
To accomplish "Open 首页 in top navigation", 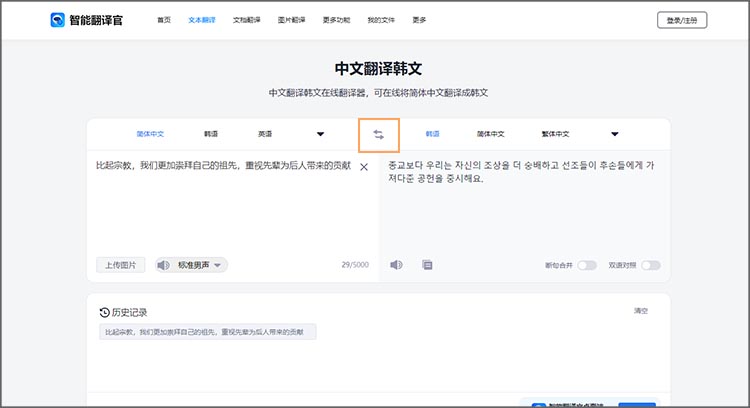I will [x=164, y=20].
